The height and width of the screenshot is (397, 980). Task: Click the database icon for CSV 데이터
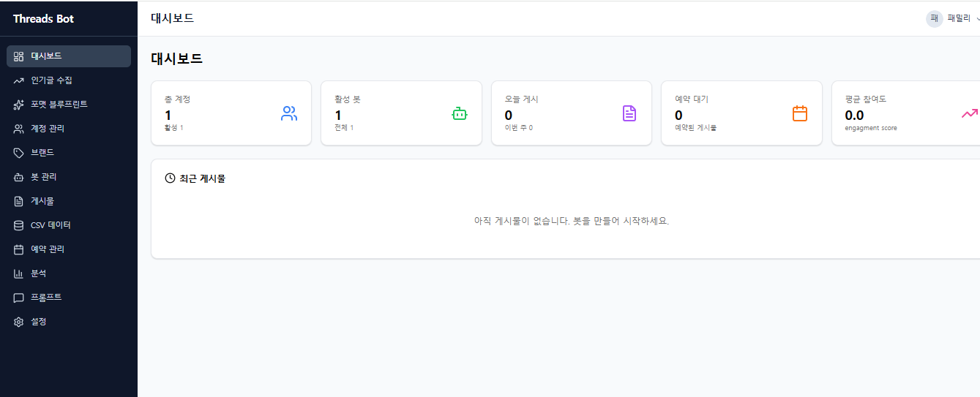tap(19, 225)
